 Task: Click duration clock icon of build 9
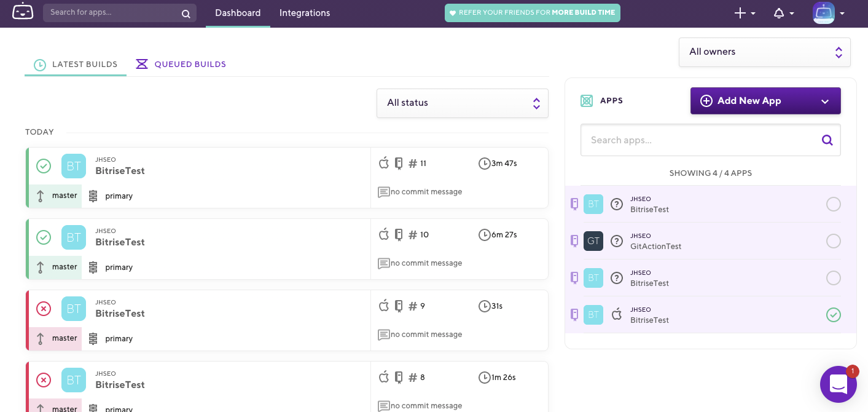coord(484,306)
